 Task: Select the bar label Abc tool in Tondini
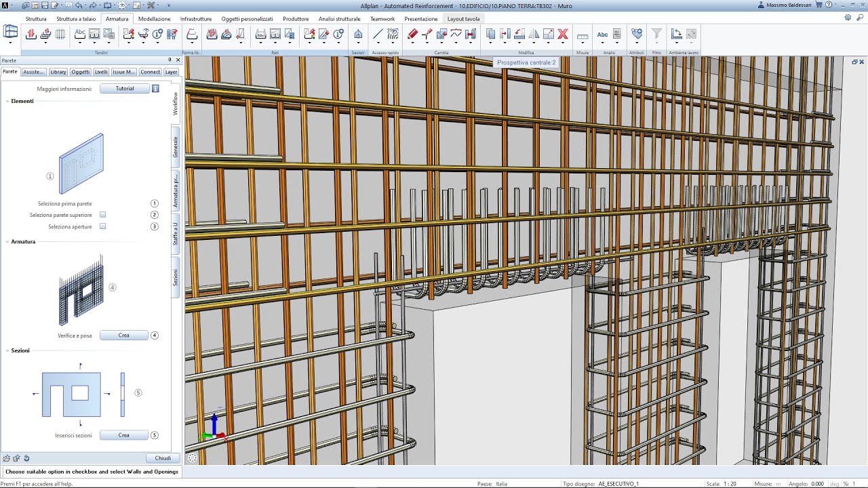pos(80,33)
